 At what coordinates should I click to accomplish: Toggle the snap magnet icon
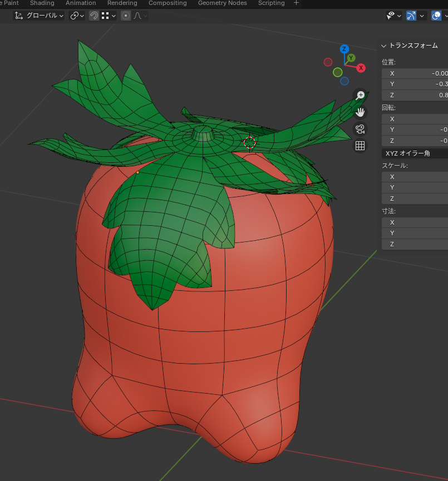(x=94, y=16)
